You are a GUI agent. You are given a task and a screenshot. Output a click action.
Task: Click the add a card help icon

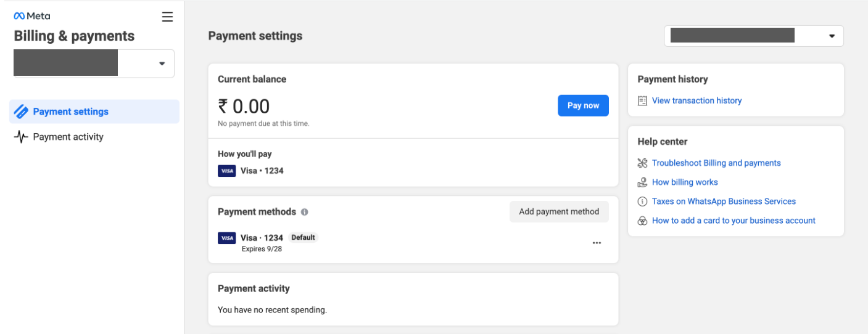(x=642, y=221)
